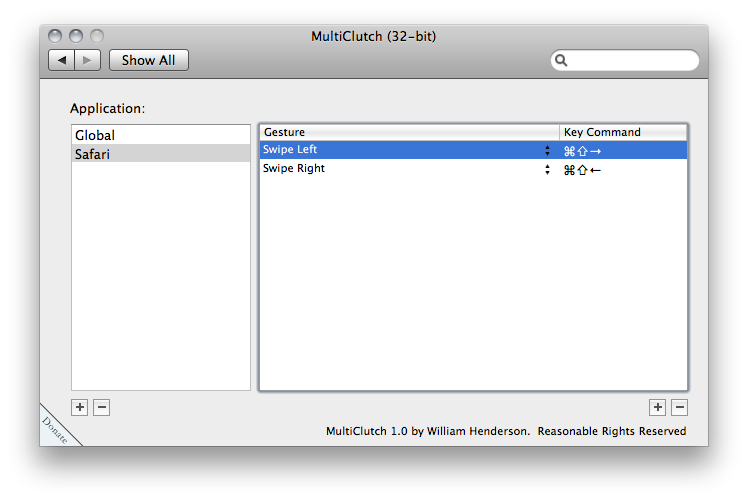Add an application with the plus button

tap(80, 407)
